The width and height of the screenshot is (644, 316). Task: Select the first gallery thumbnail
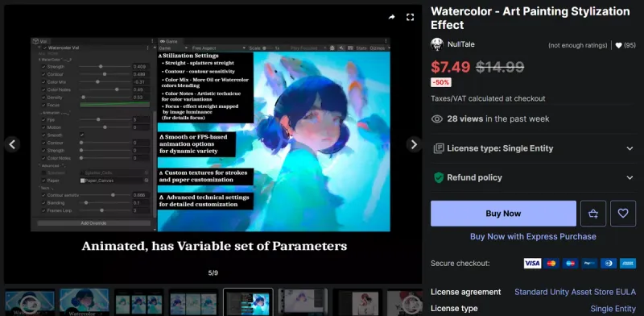[x=30, y=302]
